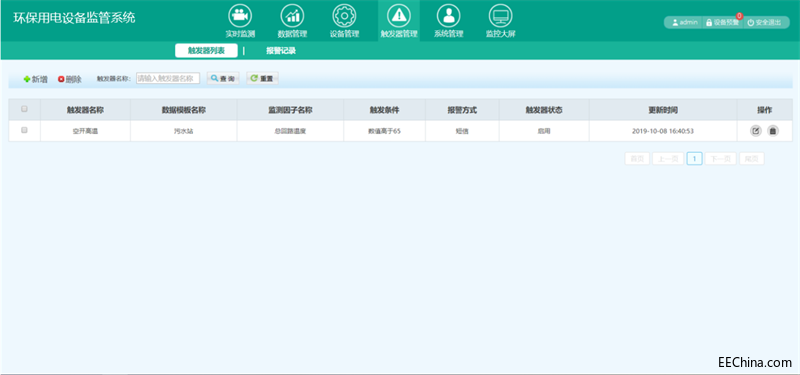Go to 下一页 next page
800x375 pixels.
click(720, 159)
